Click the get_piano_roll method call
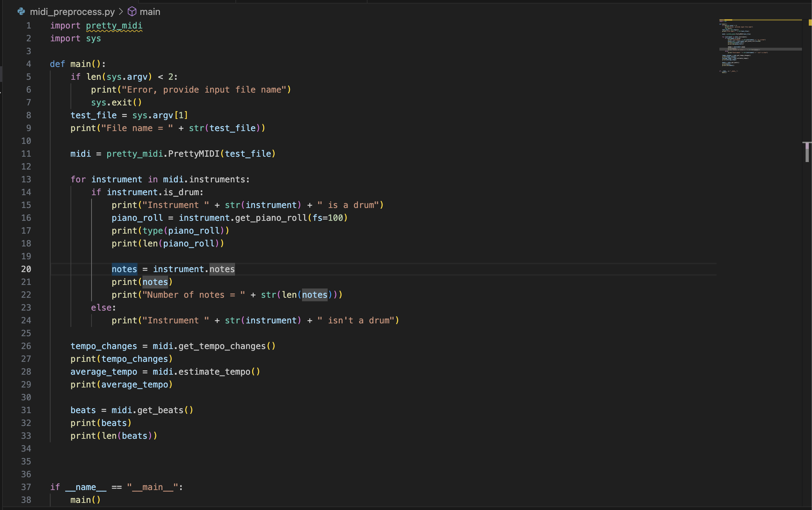This screenshot has height=510, width=812. tap(271, 218)
